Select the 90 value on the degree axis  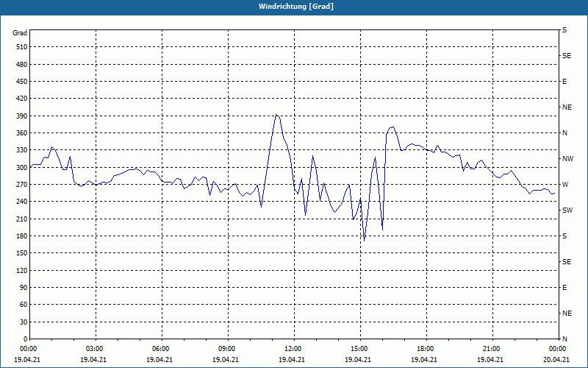coord(24,288)
